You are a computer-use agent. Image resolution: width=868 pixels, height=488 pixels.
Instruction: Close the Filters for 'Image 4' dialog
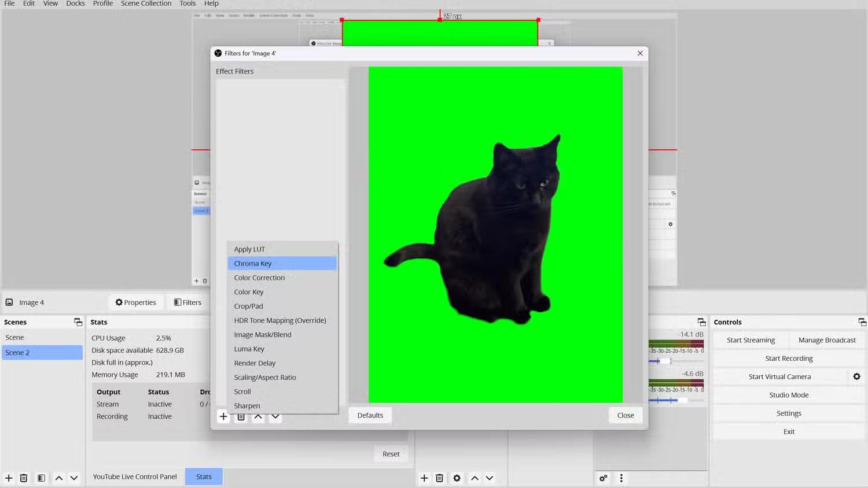[640, 53]
